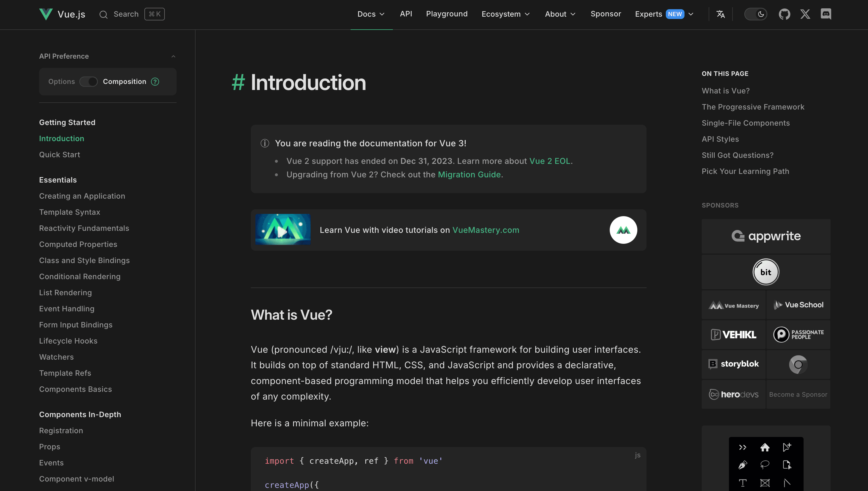Expand the Ecosystem dropdown menu
This screenshot has width=868, height=491.
(x=506, y=14)
